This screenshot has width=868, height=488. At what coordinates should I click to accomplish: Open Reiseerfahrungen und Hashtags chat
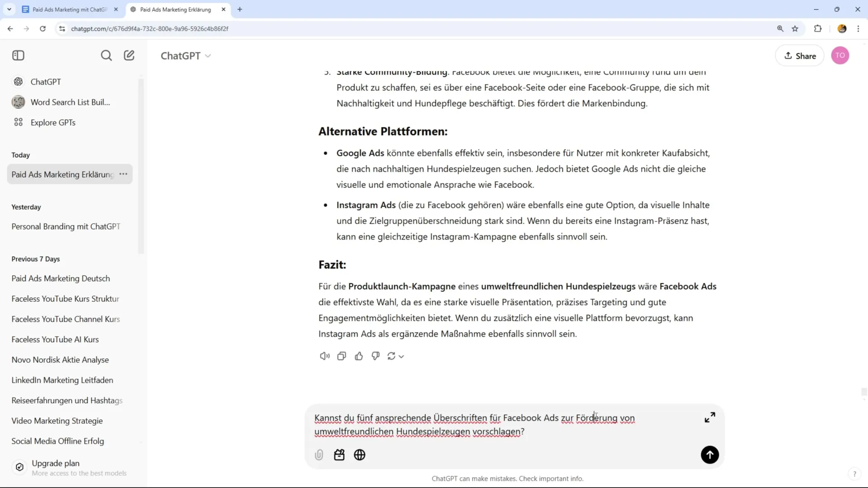click(67, 400)
